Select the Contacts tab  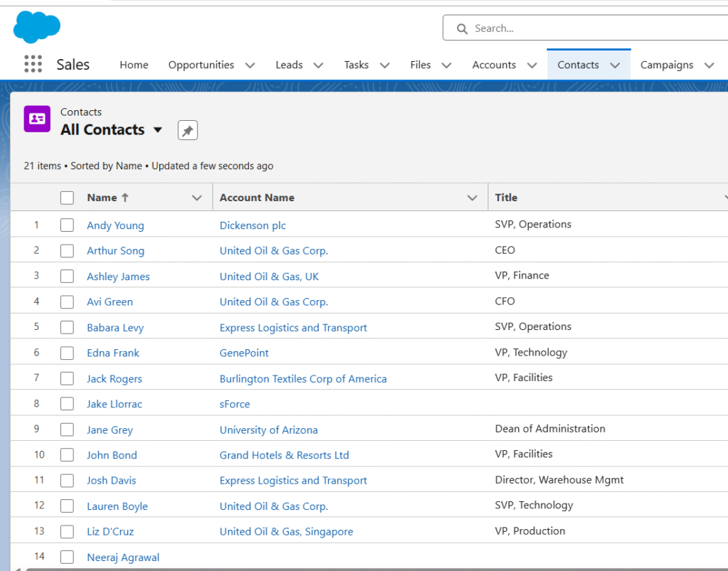(578, 65)
